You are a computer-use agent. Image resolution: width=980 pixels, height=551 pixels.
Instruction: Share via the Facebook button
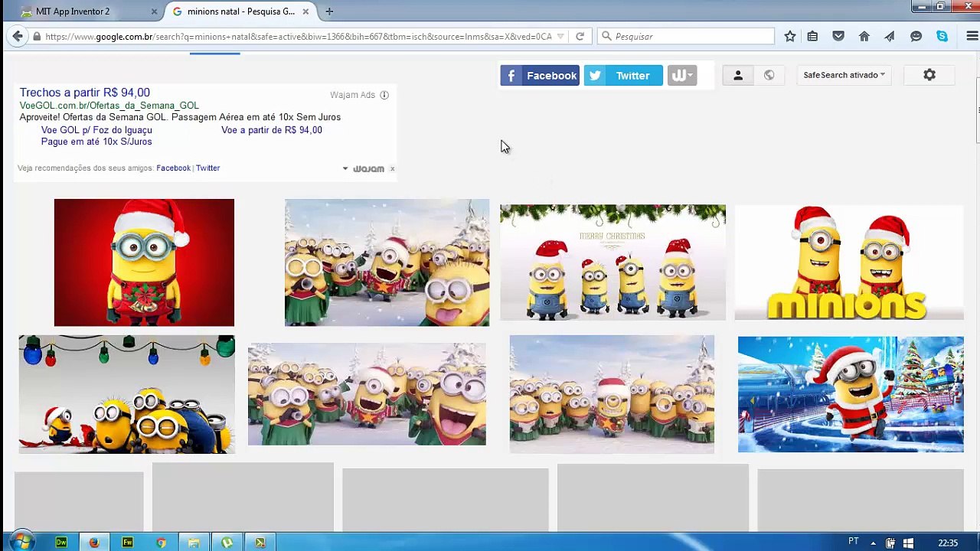[540, 75]
